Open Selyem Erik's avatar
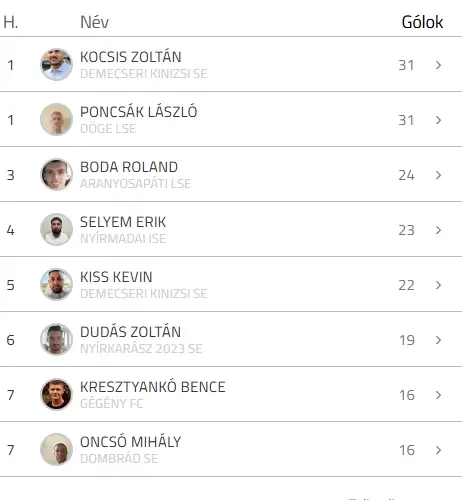 [x=56, y=229]
